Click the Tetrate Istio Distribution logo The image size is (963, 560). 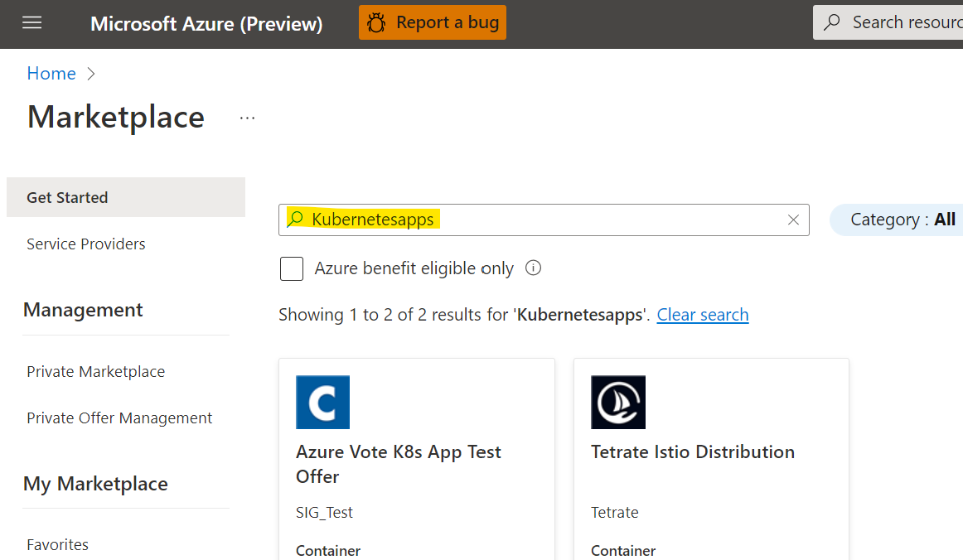(617, 402)
